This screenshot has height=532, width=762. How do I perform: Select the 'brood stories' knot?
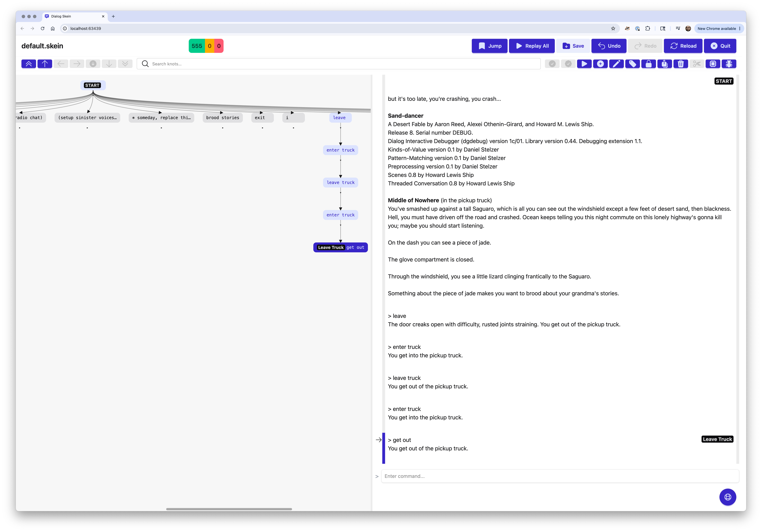(223, 118)
